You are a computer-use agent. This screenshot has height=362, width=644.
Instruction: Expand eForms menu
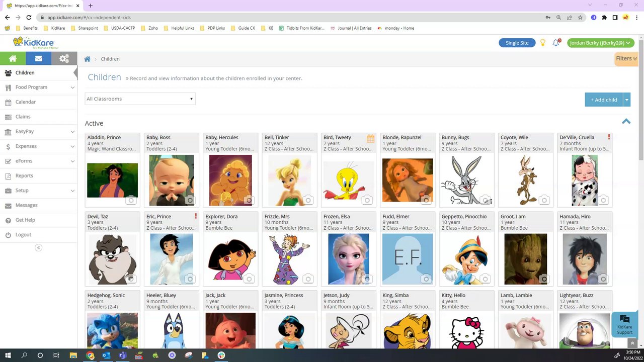(38, 161)
